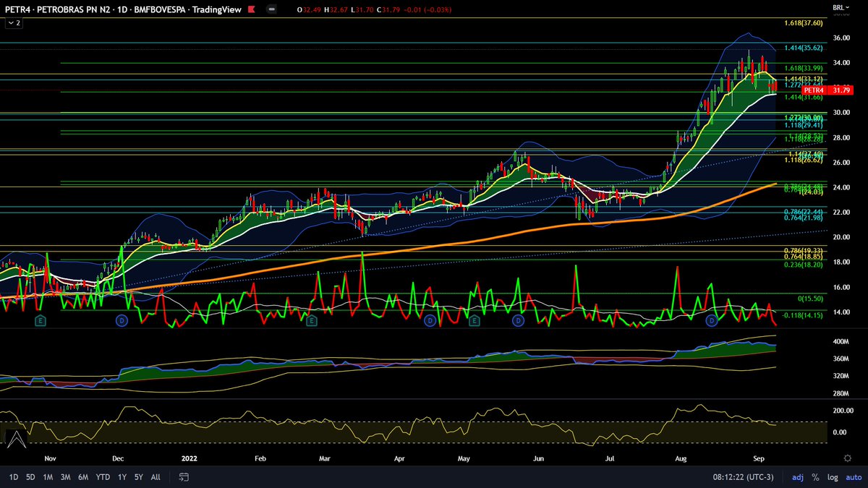Click the red PETR4 31.79 price label
Viewport: 868px width, 488px height.
(x=828, y=90)
